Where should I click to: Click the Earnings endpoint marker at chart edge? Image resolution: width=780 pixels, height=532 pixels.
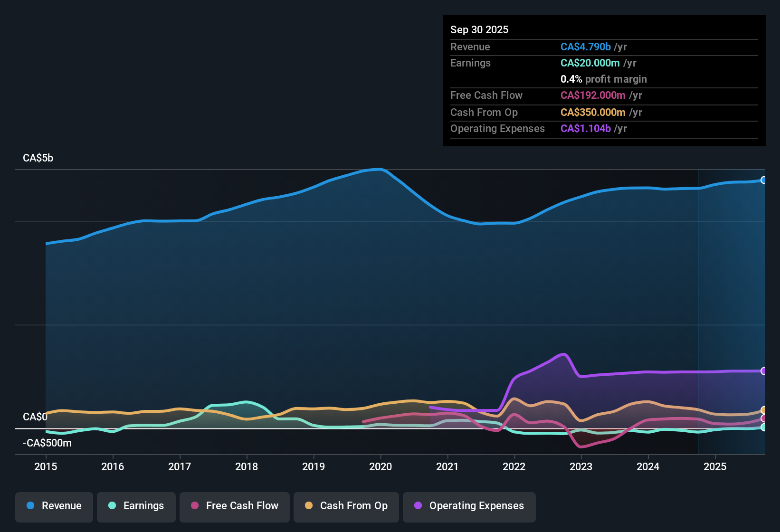coord(763,427)
